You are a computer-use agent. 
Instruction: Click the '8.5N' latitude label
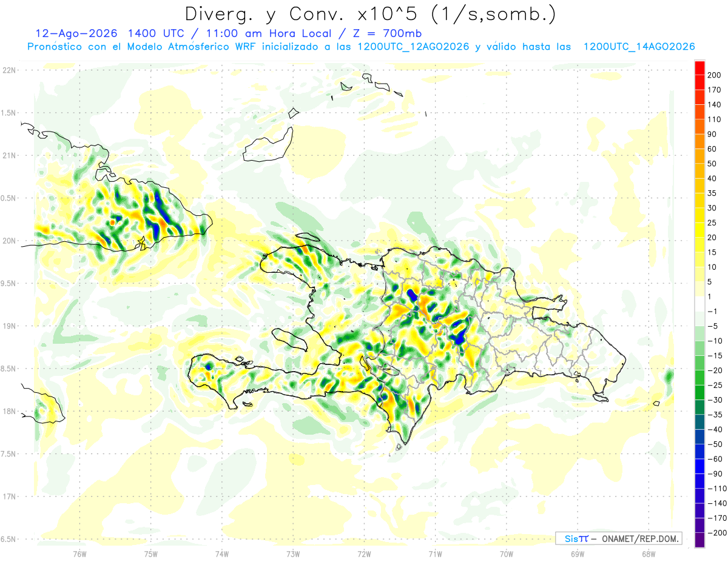coord(8,369)
